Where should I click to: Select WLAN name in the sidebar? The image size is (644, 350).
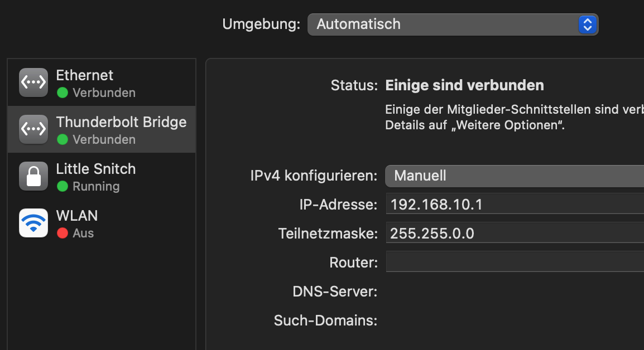[77, 216]
